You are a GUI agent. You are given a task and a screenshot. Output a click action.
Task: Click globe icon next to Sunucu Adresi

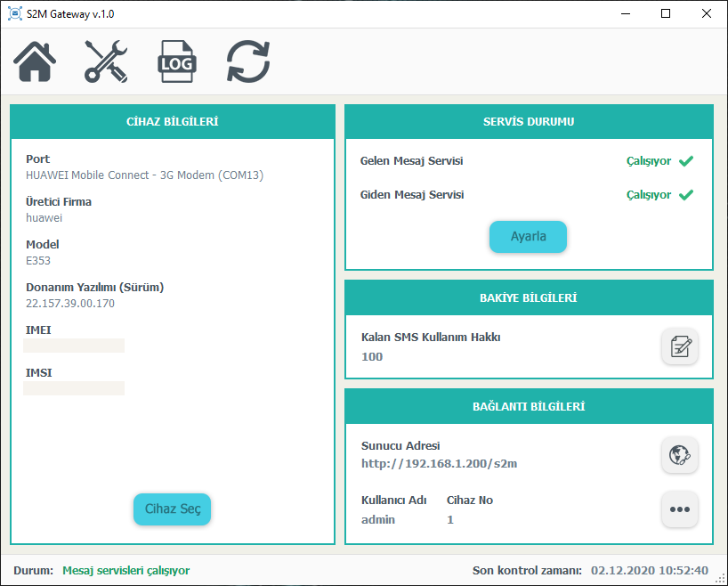[680, 455]
